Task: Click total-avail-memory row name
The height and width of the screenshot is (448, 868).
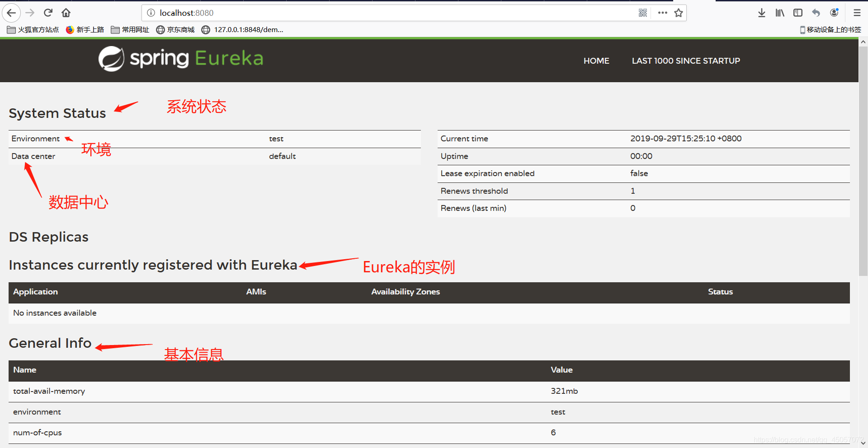Action: click(x=49, y=391)
